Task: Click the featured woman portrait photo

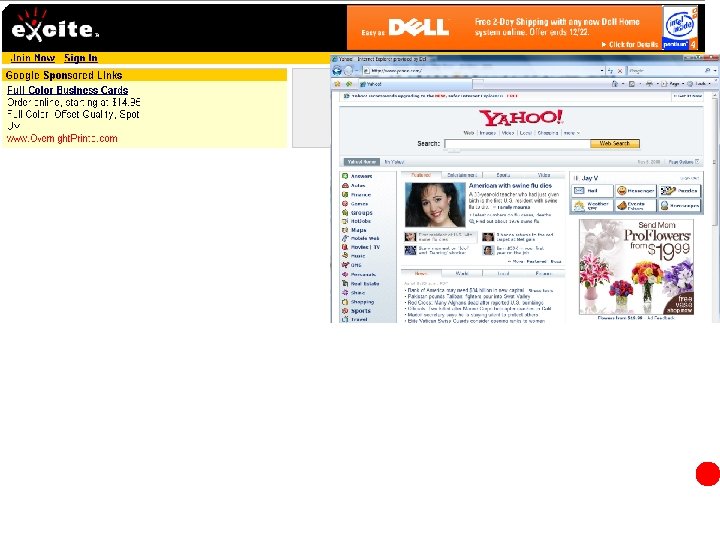Action: pos(435,205)
